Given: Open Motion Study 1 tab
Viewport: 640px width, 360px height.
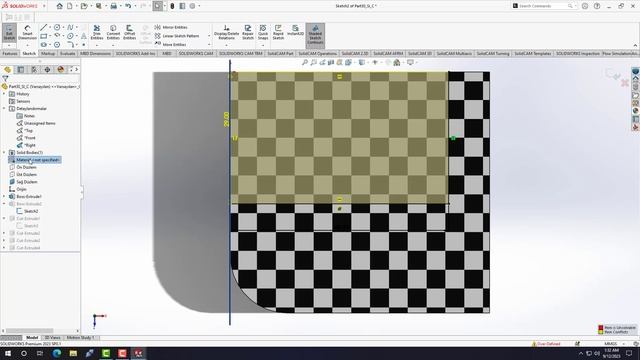Looking at the screenshot, I should tap(81, 338).
